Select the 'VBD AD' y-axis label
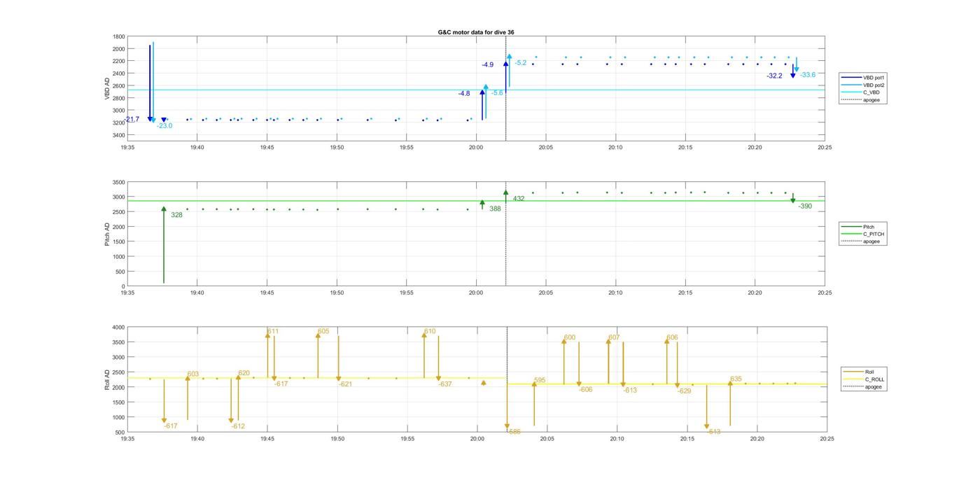Viewport: 980px width, 485px height. coord(108,89)
